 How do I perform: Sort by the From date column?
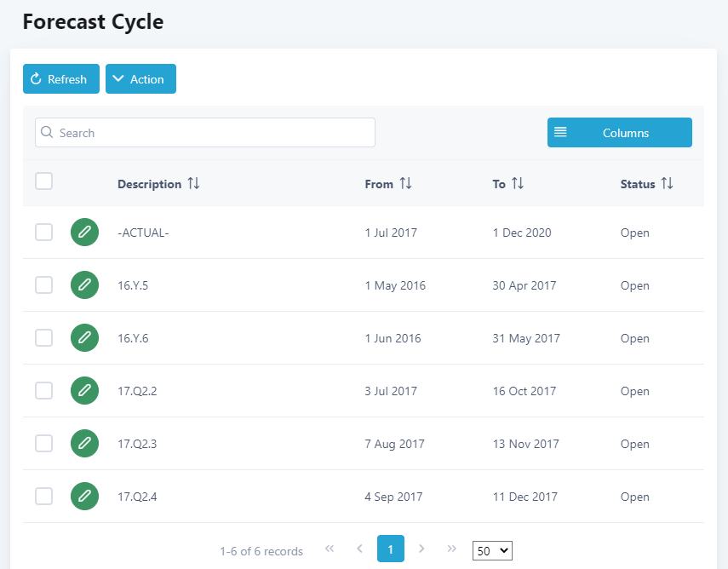click(405, 184)
